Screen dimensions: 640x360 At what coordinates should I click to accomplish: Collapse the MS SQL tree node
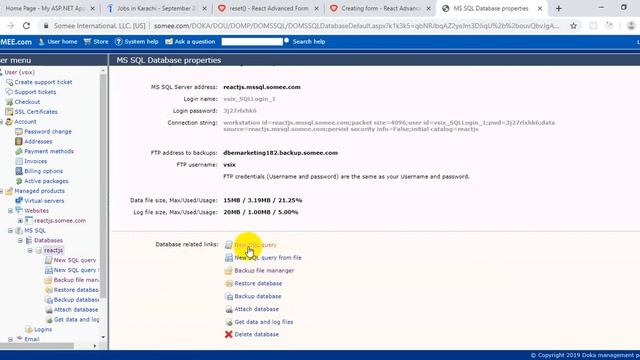[x=11, y=231]
